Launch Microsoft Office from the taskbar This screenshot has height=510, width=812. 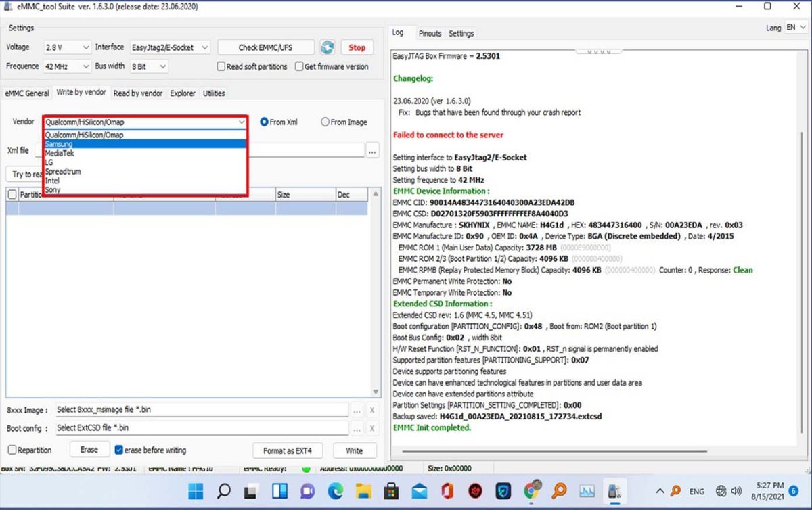pyautogui.click(x=447, y=491)
